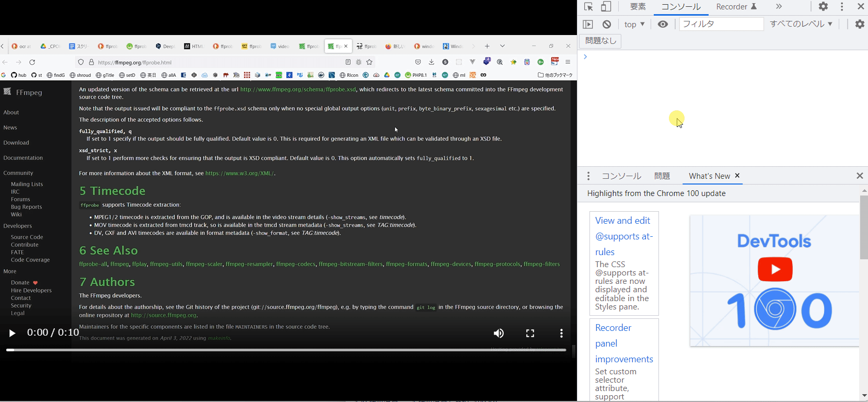Click the video progress seek bar
868x402 pixels.
click(x=286, y=350)
